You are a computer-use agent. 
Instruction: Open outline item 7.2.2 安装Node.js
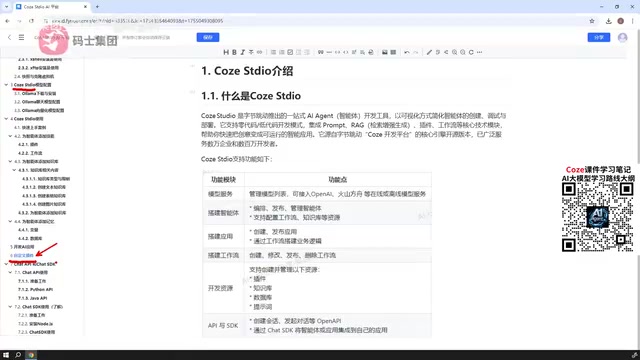36,324
